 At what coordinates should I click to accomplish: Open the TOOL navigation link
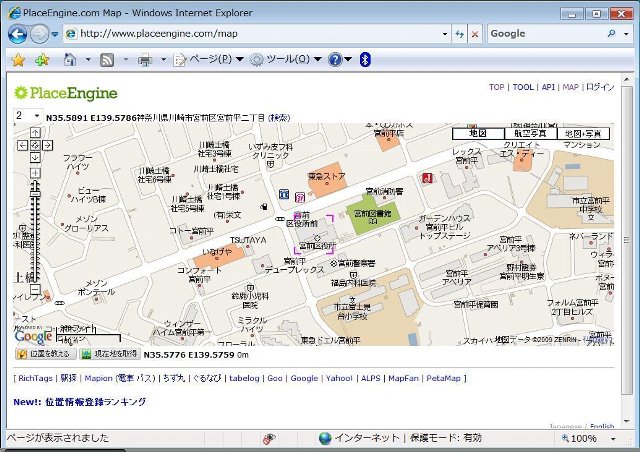(523, 87)
